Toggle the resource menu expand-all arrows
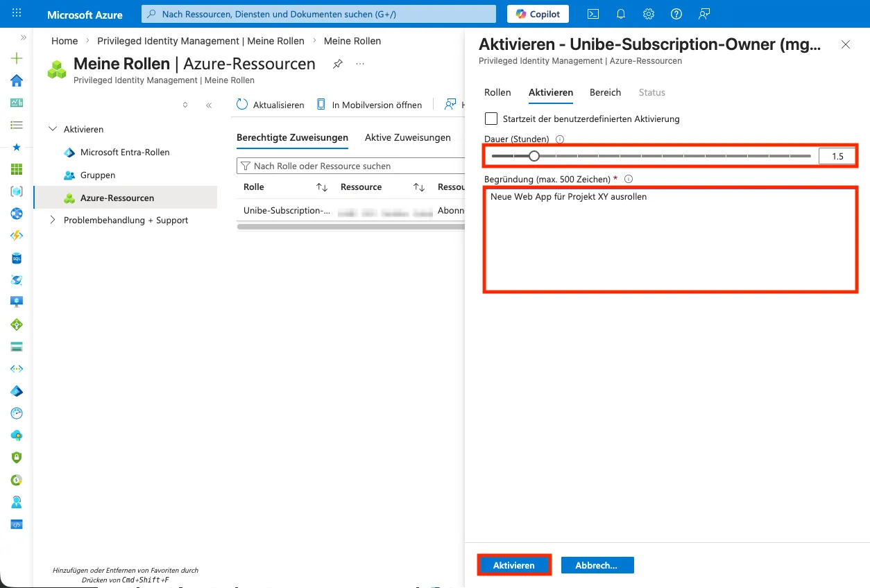 (x=185, y=105)
